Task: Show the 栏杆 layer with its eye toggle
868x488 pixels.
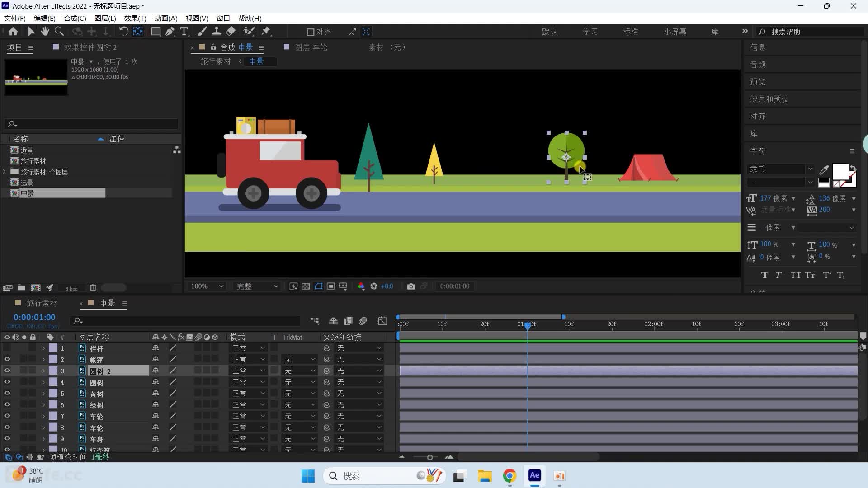Action: [7, 348]
